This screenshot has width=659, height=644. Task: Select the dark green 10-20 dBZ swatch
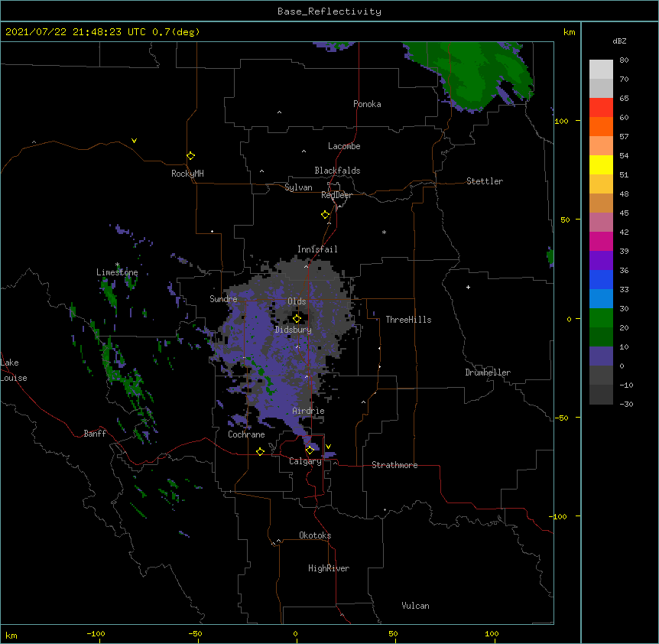[x=601, y=337]
